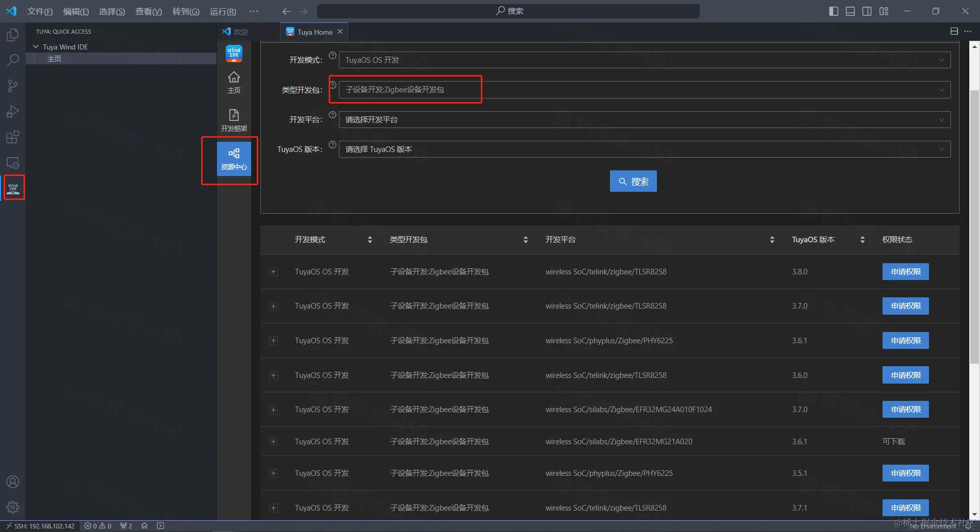Open 类型开发包 dropdown

pos(645,90)
